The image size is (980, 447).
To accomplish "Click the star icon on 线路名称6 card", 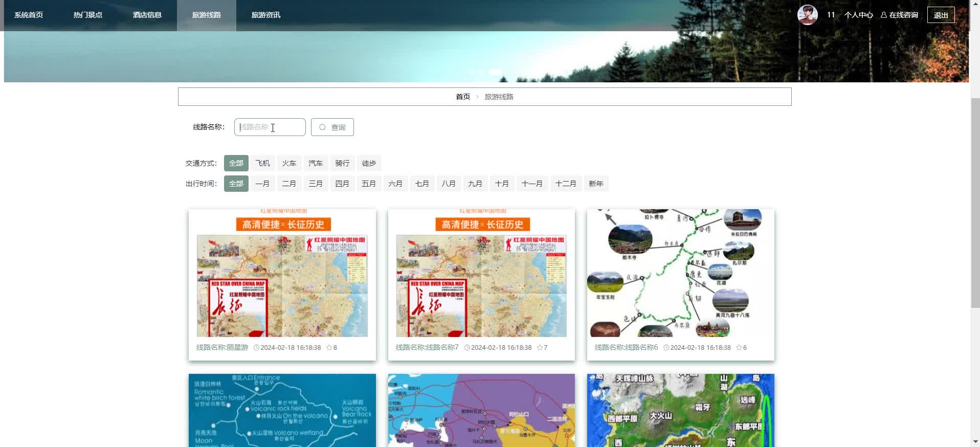I will [739, 348].
